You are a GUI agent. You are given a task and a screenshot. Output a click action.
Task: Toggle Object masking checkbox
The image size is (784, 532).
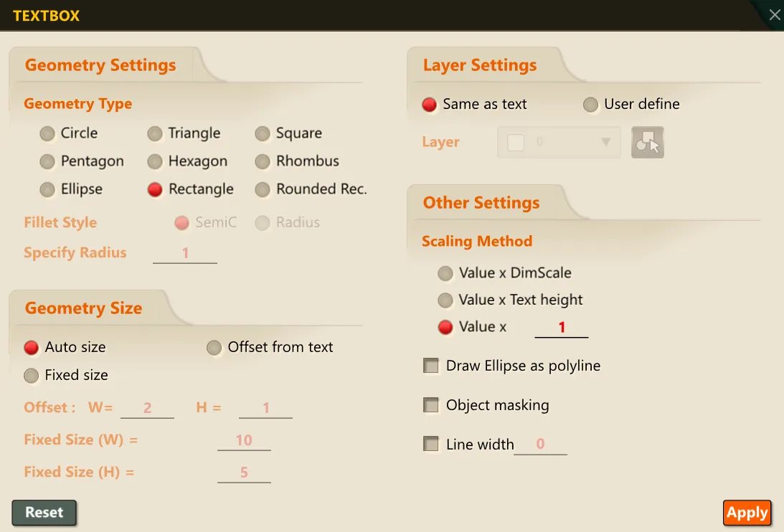tap(430, 404)
